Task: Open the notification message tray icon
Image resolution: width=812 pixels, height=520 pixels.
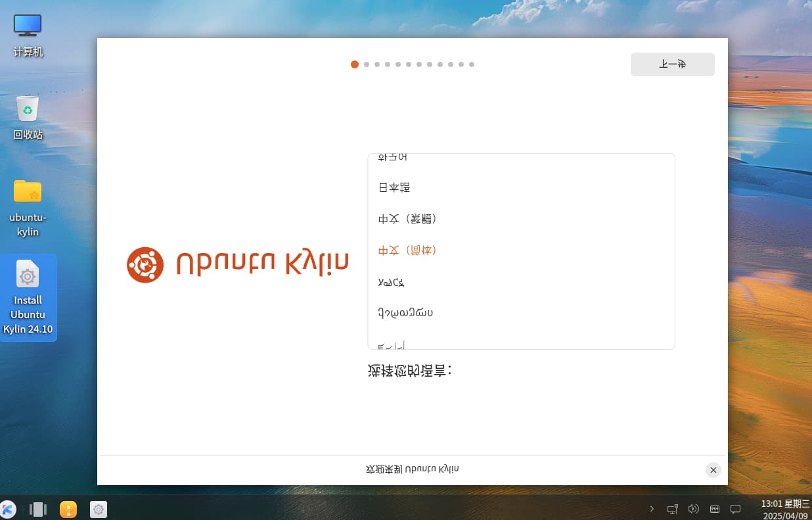Action: tap(736, 509)
